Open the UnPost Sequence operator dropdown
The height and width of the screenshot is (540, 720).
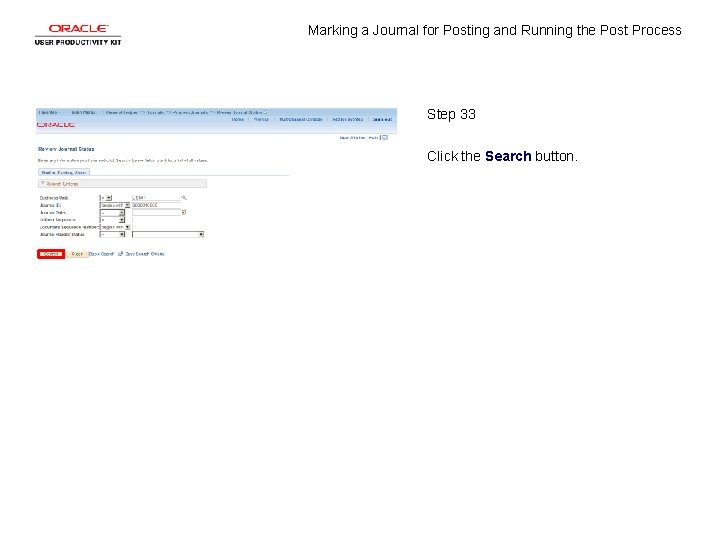112,220
